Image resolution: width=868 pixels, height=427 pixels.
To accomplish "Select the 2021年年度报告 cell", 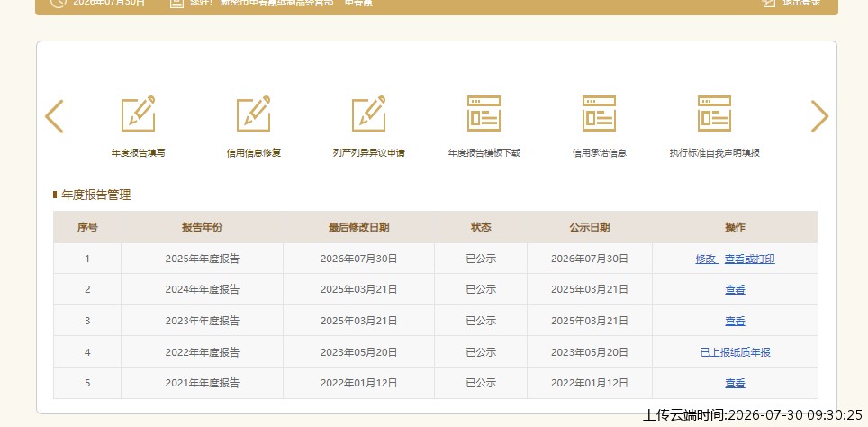I will point(202,383).
